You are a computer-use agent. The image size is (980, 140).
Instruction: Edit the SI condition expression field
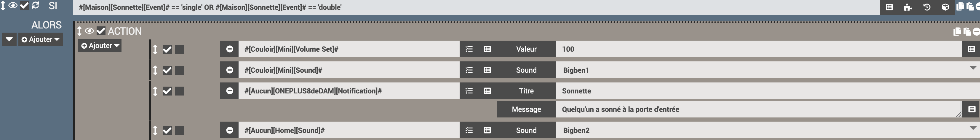click(x=476, y=7)
